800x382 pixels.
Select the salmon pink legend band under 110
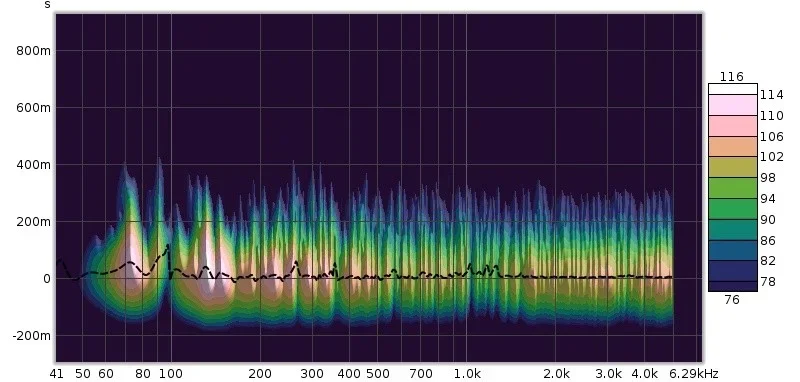[x=733, y=126]
